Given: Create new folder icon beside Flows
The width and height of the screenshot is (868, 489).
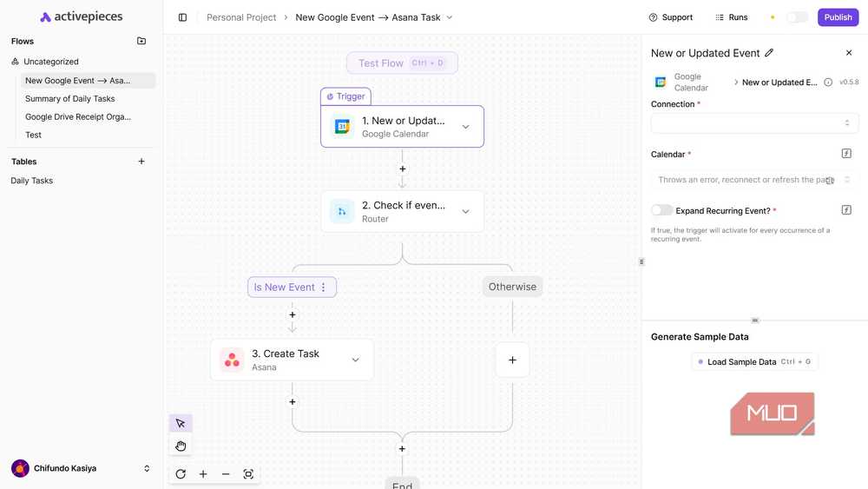Looking at the screenshot, I should point(141,41).
